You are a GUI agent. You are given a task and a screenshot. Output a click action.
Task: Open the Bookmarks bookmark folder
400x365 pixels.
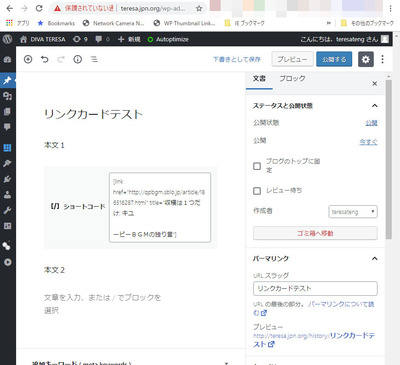click(56, 23)
